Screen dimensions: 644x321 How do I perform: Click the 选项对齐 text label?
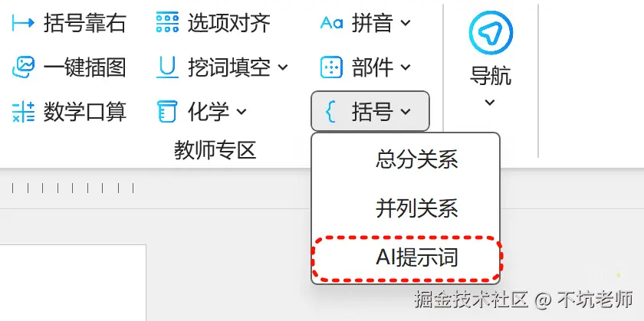[229, 22]
